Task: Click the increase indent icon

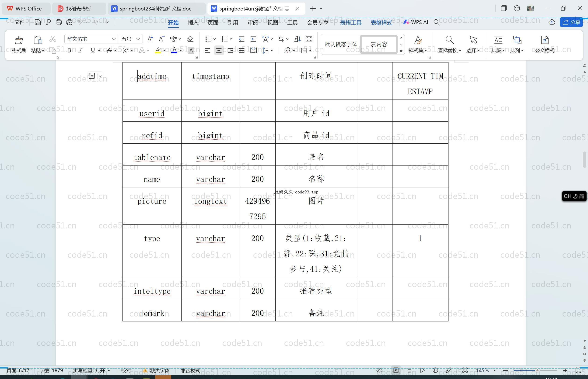Action: click(x=253, y=39)
